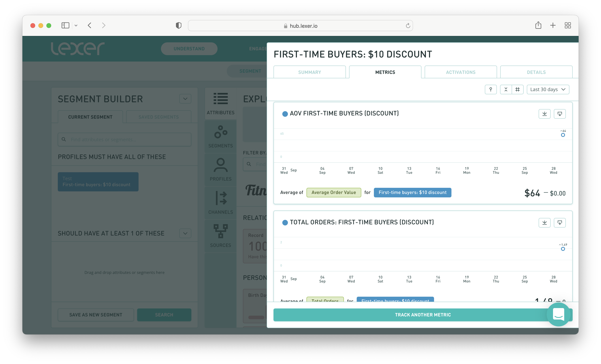Viewport: 601px width, 364px height.
Task: Open the Attributes sidebar panel
Action: 221,104
